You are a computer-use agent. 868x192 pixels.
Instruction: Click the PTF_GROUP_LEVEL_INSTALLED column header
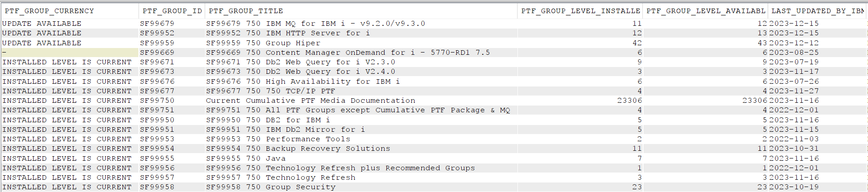[x=580, y=11]
